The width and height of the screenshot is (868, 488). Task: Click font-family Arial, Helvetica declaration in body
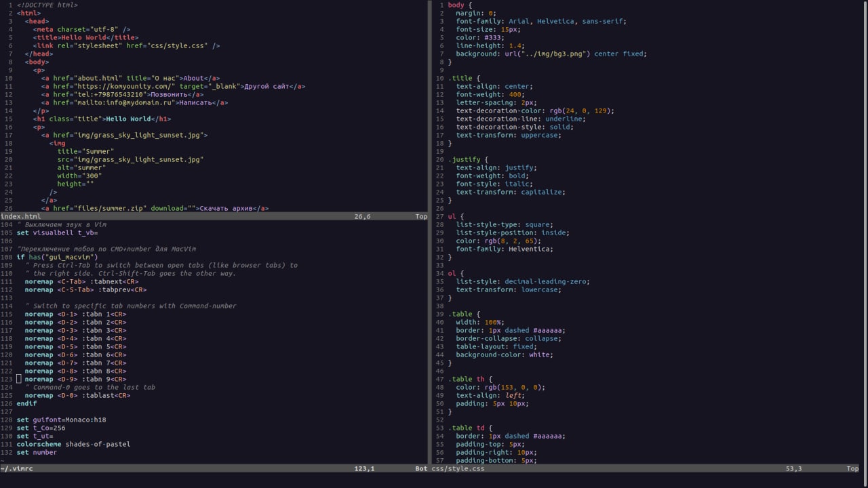pos(541,21)
